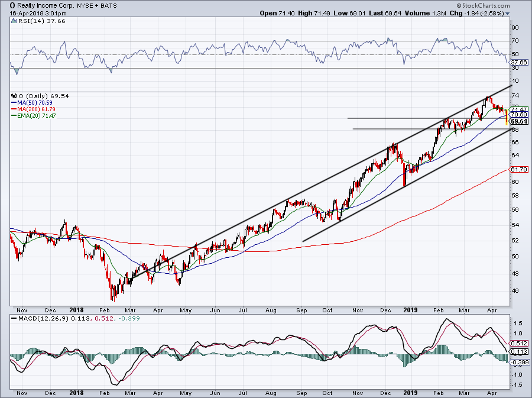
Task: Click the EMA(20) 71.47 green legend entry
Action: coord(34,116)
